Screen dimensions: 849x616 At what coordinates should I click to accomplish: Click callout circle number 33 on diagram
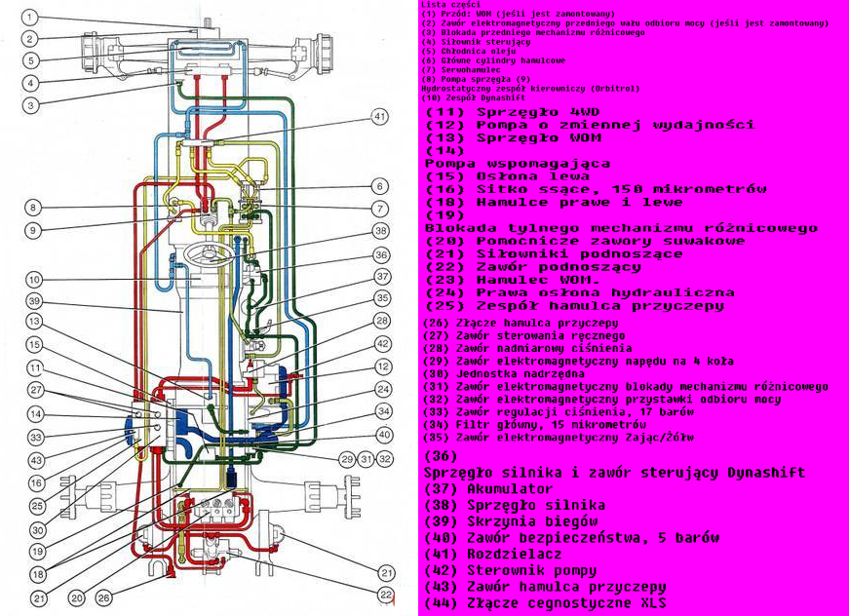click(36, 438)
